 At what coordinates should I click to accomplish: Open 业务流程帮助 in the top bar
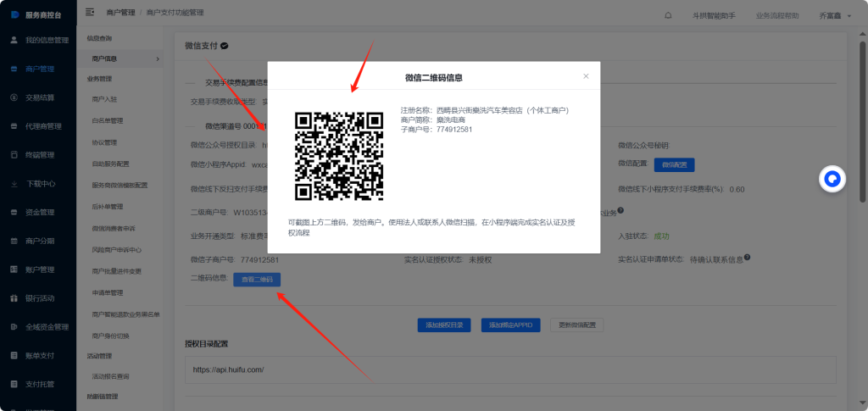click(x=777, y=16)
